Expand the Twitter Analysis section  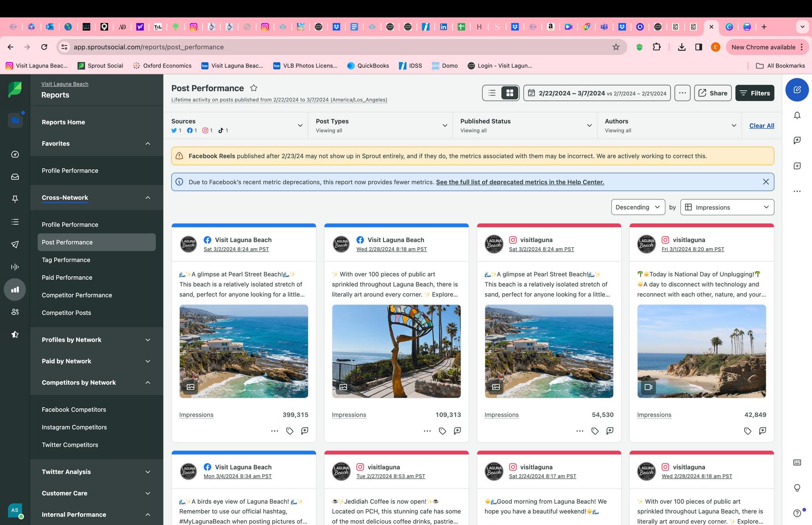pyautogui.click(x=96, y=472)
